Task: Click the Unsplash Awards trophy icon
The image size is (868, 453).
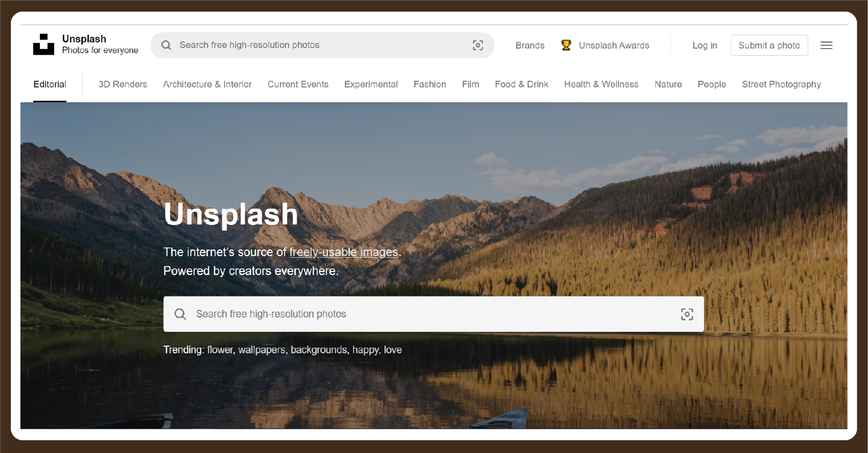Action: pyautogui.click(x=566, y=45)
